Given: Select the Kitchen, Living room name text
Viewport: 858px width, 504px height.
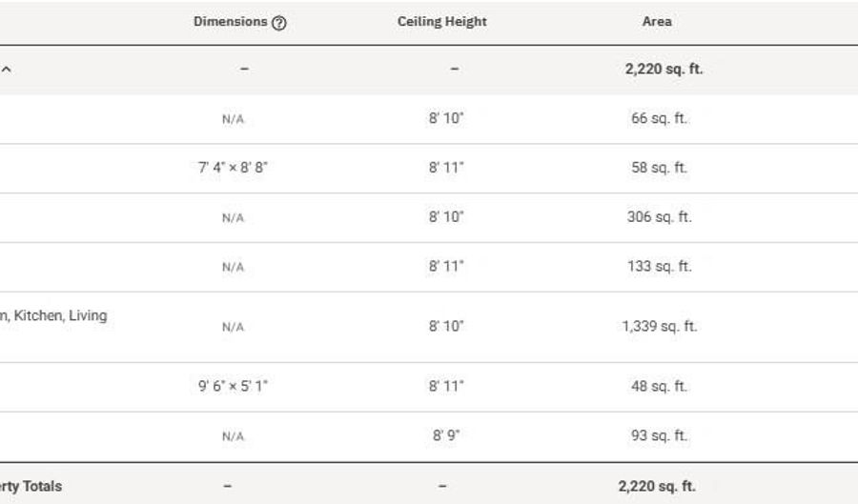Looking at the screenshot, I should [60, 315].
